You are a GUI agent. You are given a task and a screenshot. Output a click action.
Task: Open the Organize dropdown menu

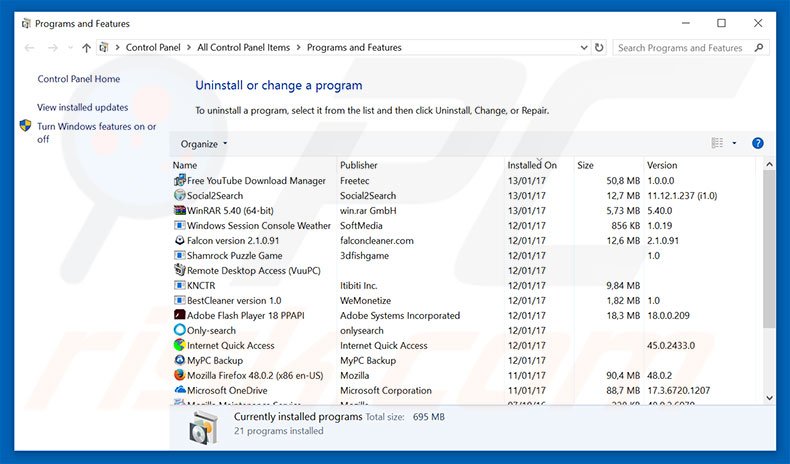click(204, 144)
